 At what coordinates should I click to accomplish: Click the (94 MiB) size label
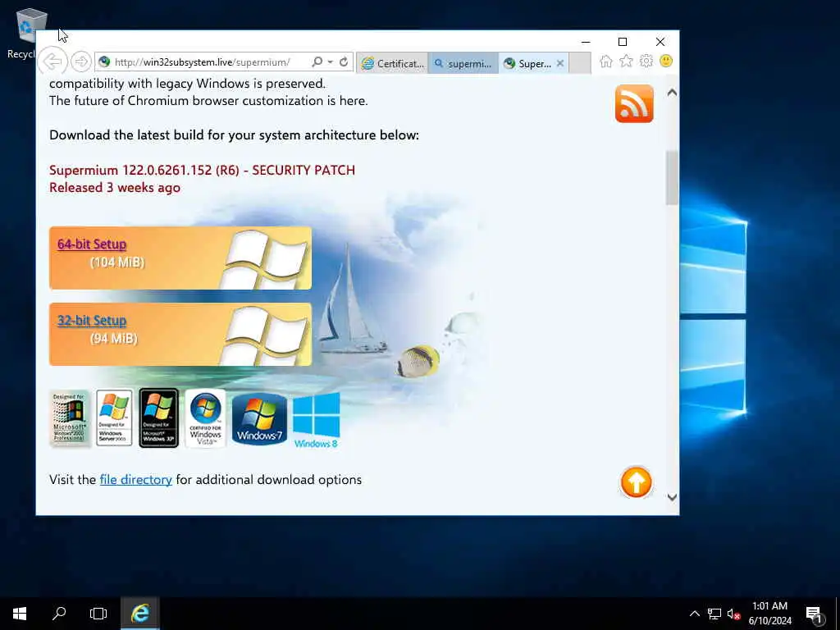[x=113, y=339]
